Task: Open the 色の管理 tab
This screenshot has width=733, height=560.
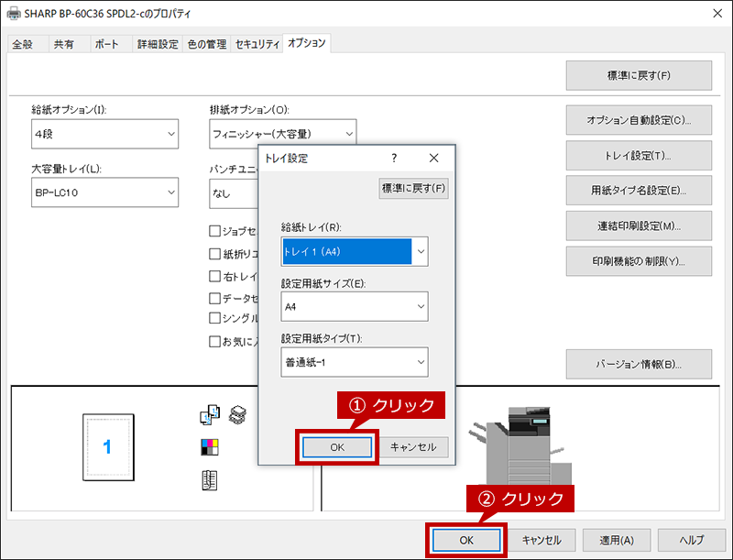Action: coord(208,44)
